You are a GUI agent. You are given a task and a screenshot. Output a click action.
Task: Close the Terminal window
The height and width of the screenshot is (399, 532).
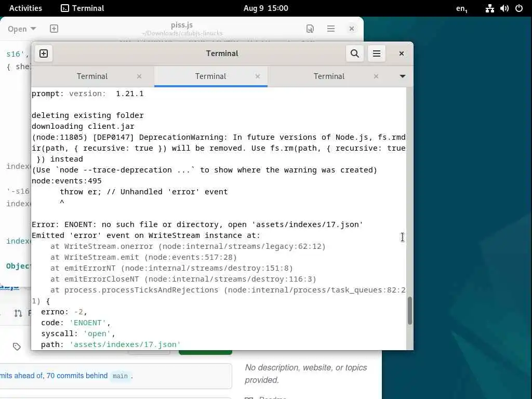(x=402, y=54)
